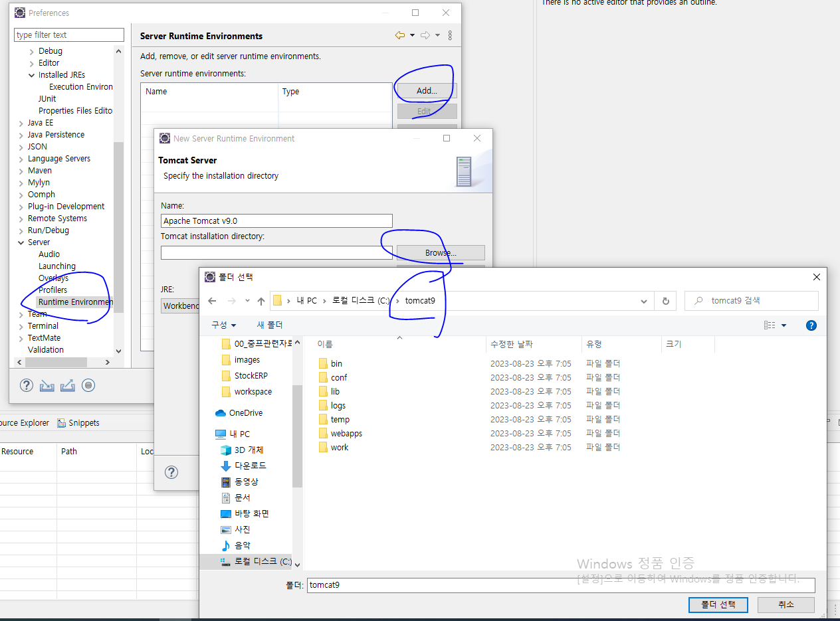Open the Preferences view menu (three dots)
This screenshot has height=621, width=840.
click(450, 35)
